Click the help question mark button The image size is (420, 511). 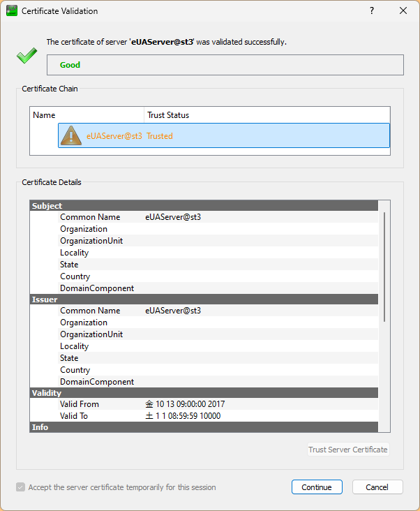pyautogui.click(x=372, y=11)
